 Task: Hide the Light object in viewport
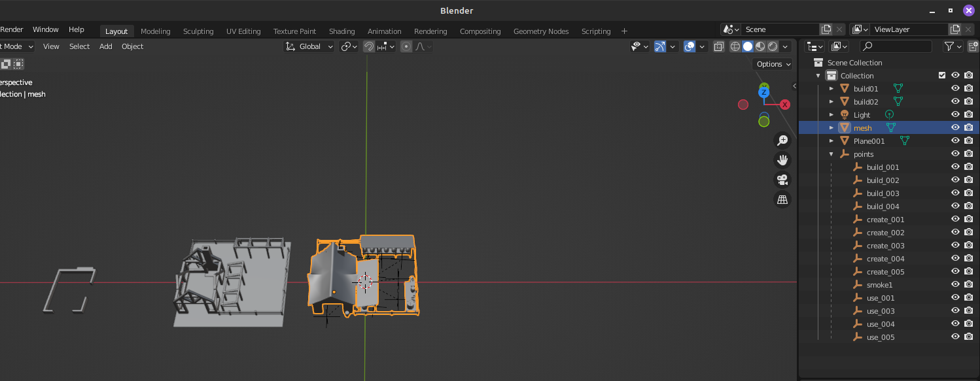point(955,114)
